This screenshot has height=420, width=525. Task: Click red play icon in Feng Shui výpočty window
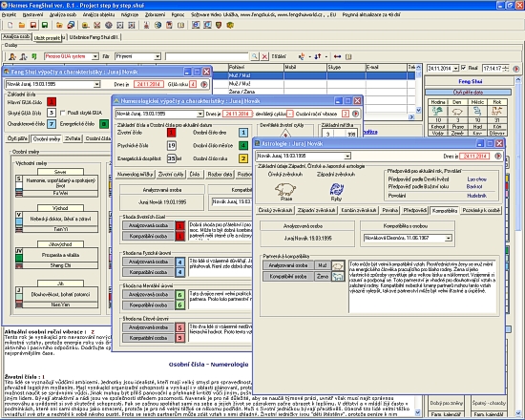coord(204,84)
